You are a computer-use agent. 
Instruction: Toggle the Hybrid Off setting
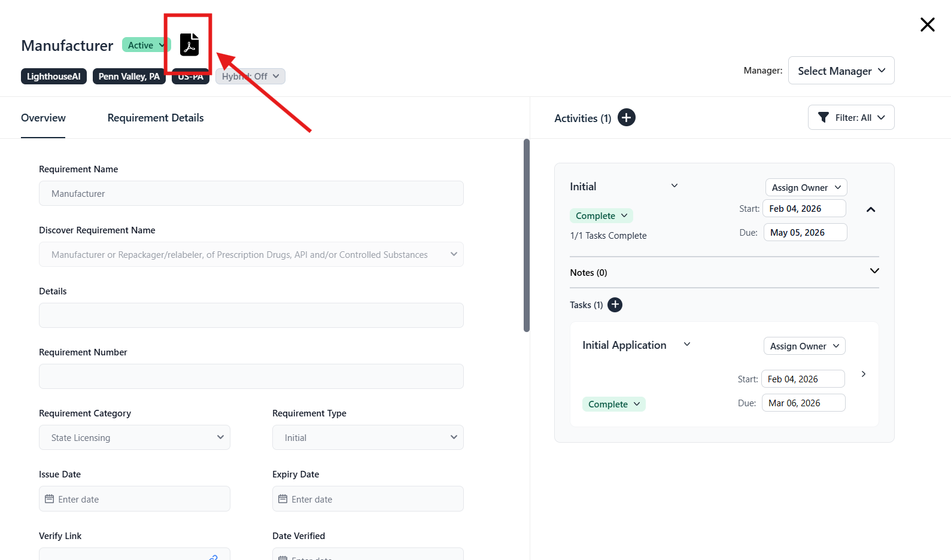(x=250, y=77)
